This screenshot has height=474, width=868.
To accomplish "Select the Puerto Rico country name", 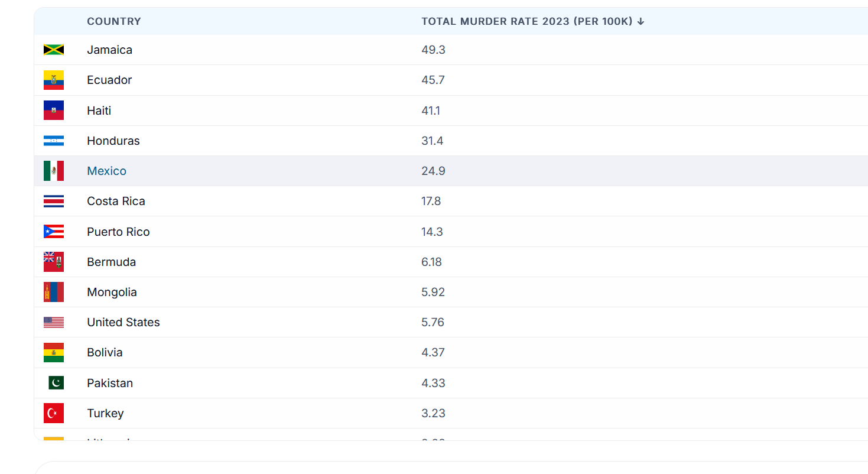I will tap(118, 232).
